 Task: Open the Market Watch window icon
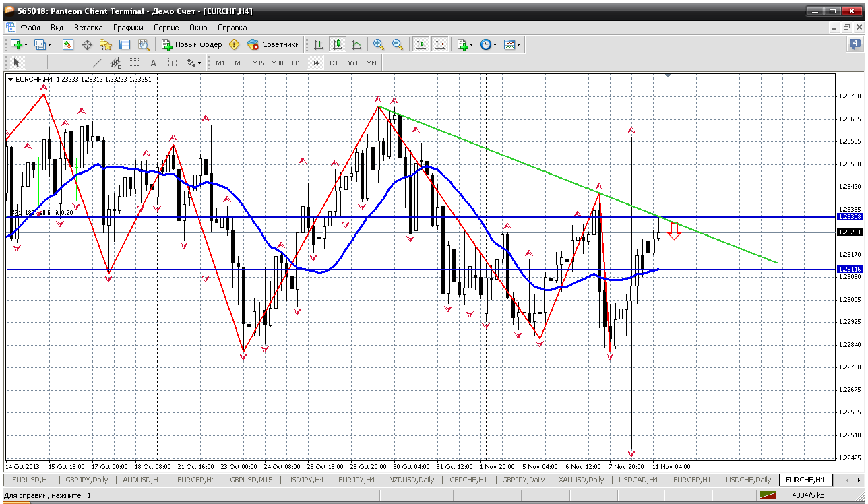(x=68, y=44)
